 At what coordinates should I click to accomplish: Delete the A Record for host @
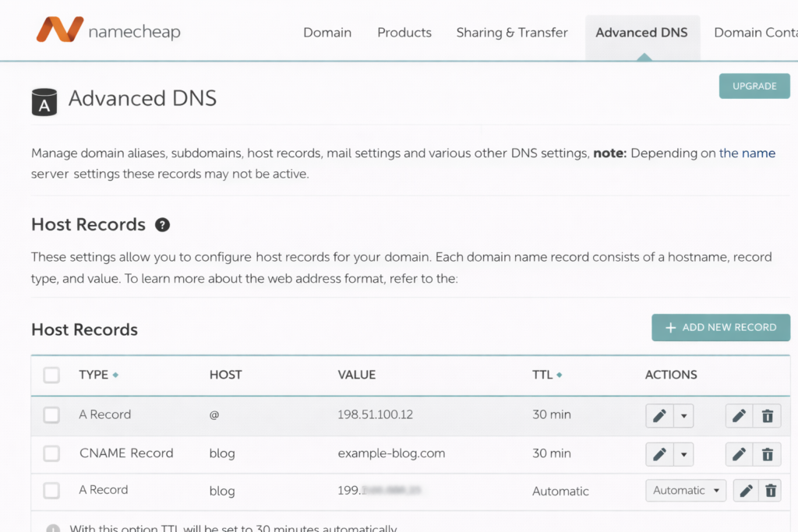(x=768, y=414)
